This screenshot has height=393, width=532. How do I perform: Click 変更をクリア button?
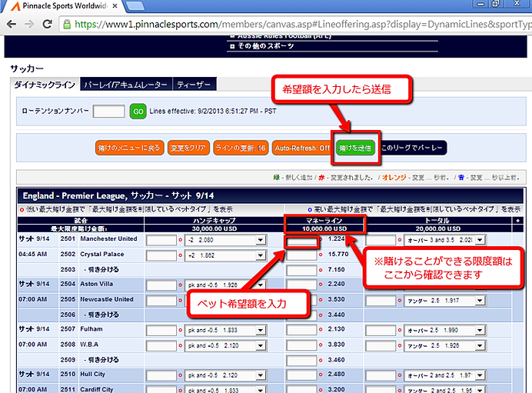[188, 148]
